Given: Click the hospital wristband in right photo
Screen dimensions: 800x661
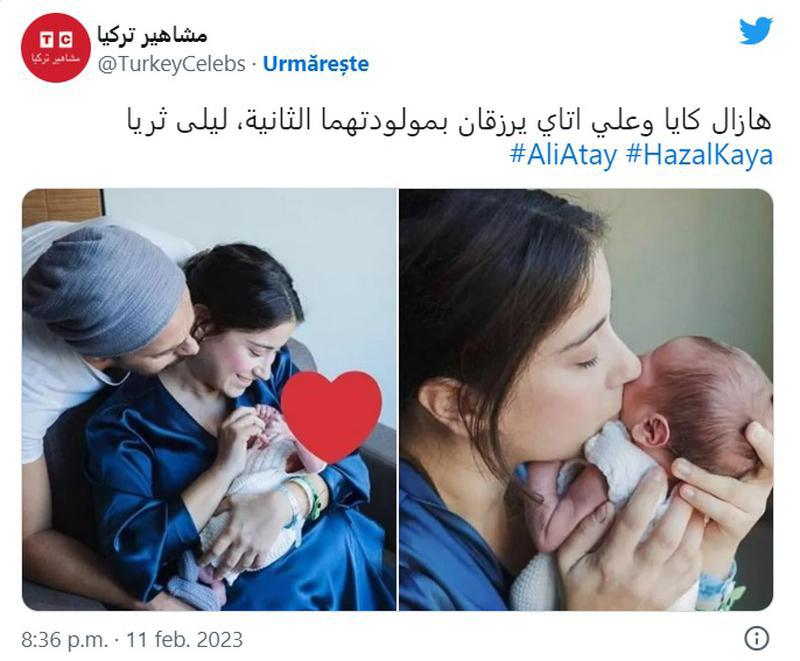Looking at the screenshot, I should [x=720, y=587].
